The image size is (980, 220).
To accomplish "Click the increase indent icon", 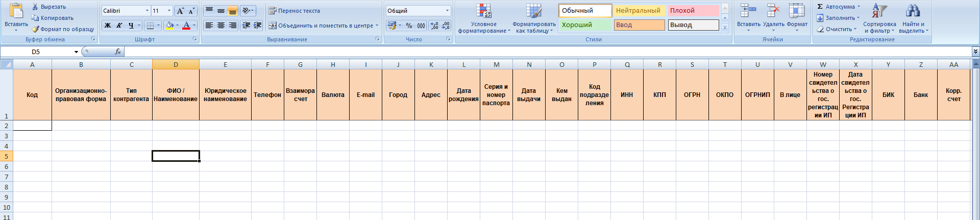I will click(x=258, y=25).
